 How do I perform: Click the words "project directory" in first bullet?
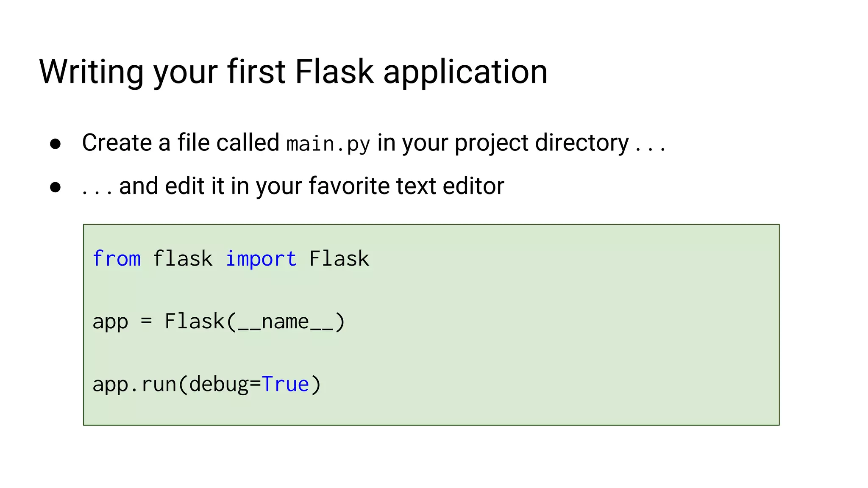(x=541, y=143)
